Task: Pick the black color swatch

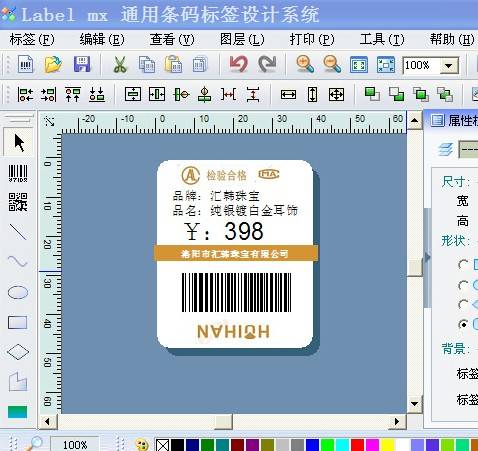Action: 177,445
